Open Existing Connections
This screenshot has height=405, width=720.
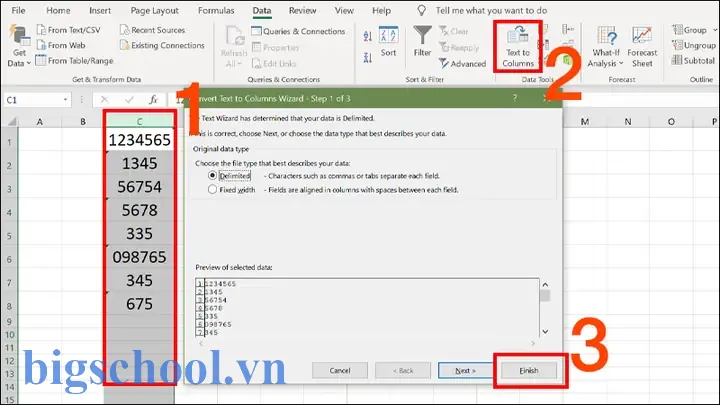(162, 45)
